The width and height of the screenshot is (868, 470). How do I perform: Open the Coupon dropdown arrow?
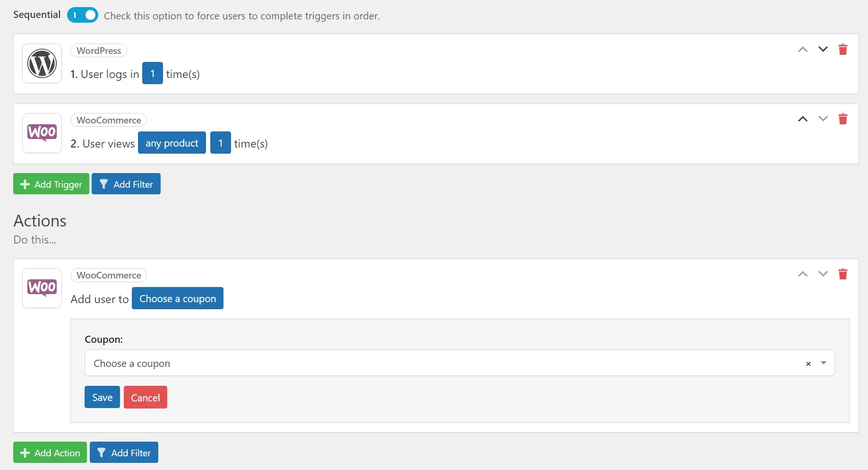[x=824, y=363]
